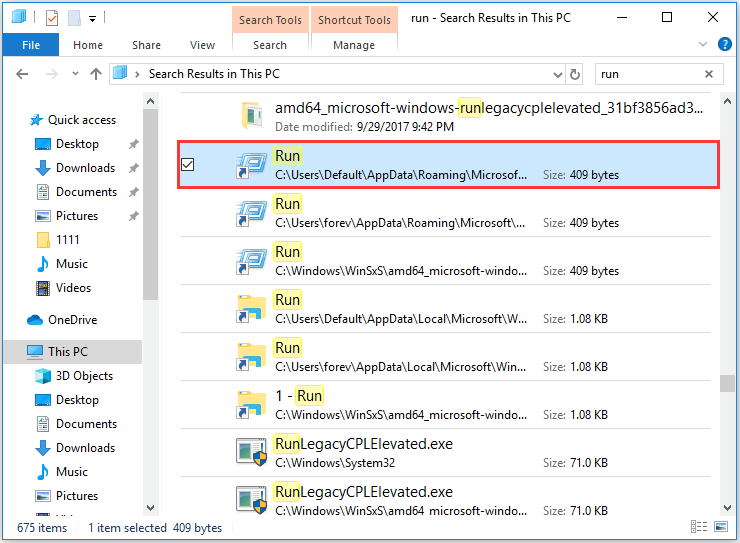Select the Search Tools contextual tab header
Image resolution: width=740 pixels, height=543 pixels.
[270, 20]
